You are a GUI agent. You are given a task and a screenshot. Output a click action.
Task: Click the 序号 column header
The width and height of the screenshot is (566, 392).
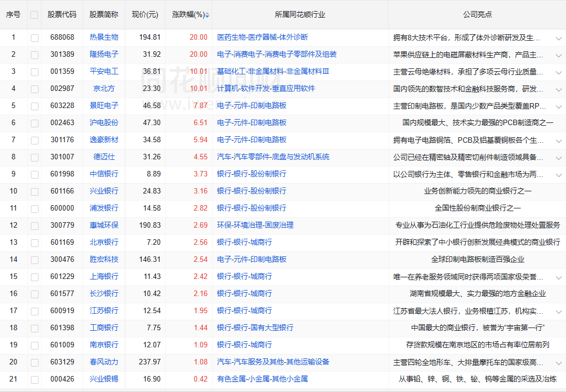(13, 15)
